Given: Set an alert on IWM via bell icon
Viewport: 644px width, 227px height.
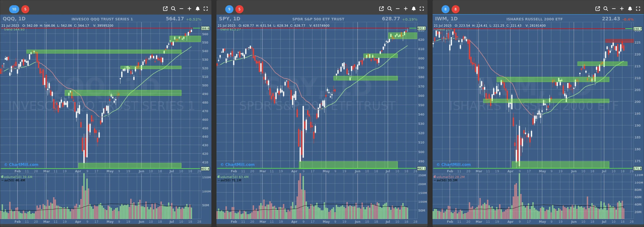Looking at the screenshot, I should pos(630,9).
